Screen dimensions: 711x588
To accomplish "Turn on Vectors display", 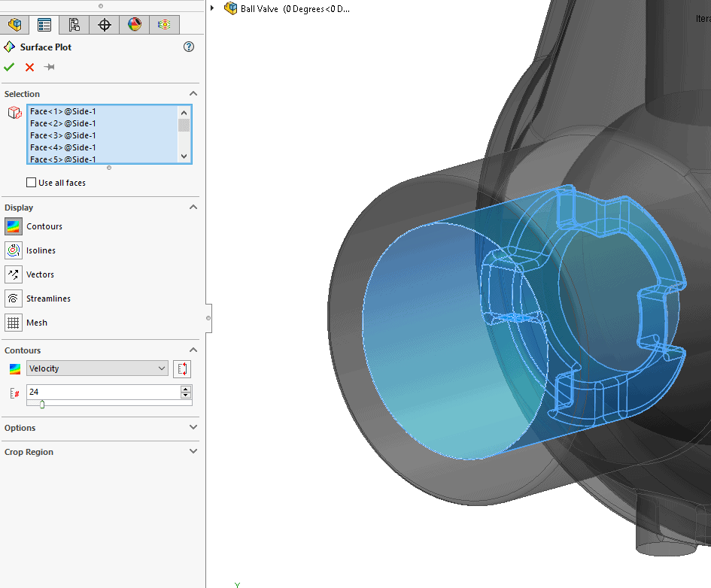I will tap(14, 274).
